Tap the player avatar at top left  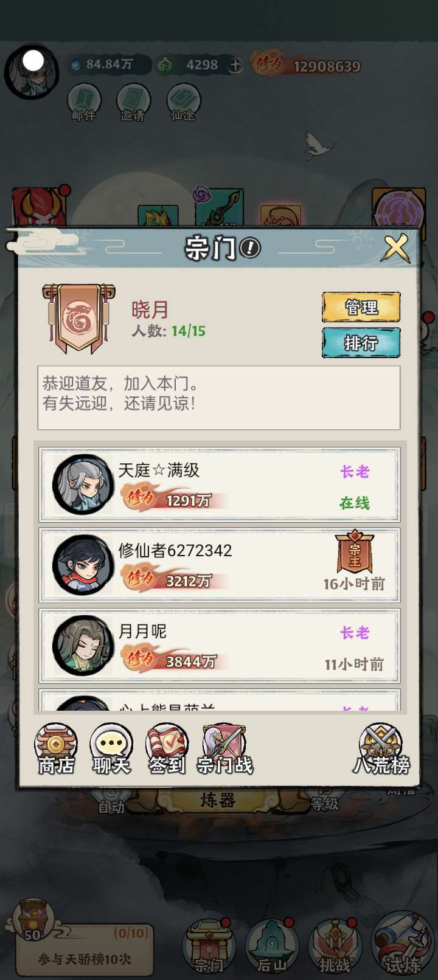(32, 72)
